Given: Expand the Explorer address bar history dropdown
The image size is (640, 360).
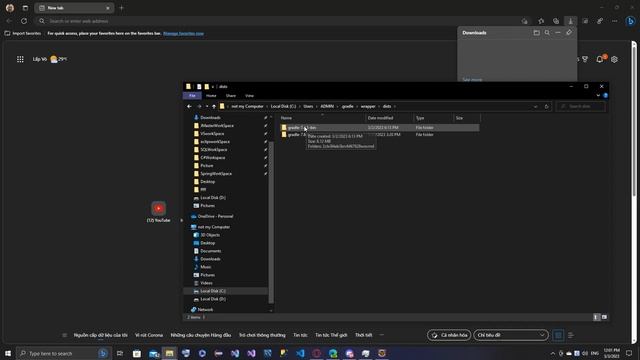Looking at the screenshot, I should point(536,107).
